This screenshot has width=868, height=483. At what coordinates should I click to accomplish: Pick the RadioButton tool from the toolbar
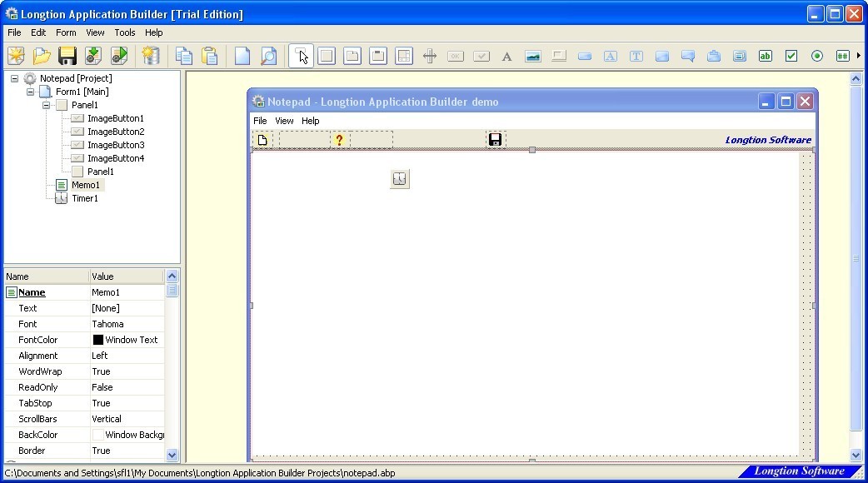coord(816,56)
